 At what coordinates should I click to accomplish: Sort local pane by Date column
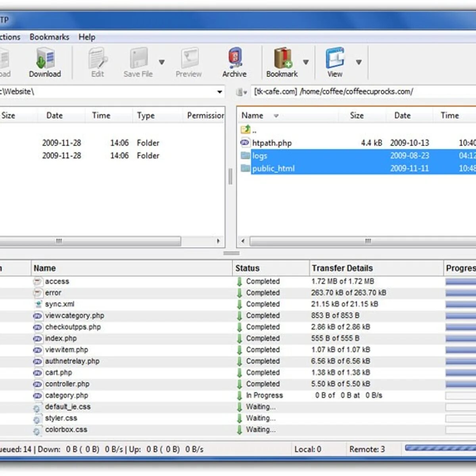point(54,115)
